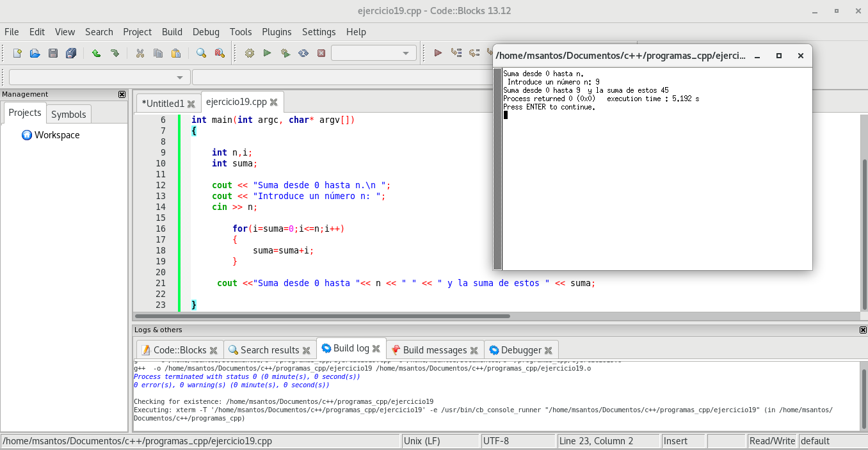The height and width of the screenshot is (450, 868).
Task: Switch to the *Untitled1 editor tab
Action: [x=163, y=103]
